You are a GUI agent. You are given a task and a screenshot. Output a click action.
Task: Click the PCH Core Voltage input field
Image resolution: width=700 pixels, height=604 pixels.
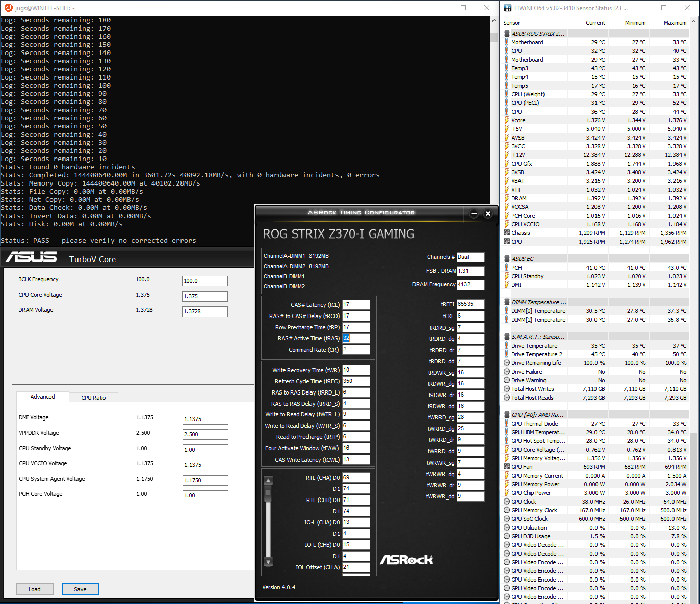click(205, 495)
